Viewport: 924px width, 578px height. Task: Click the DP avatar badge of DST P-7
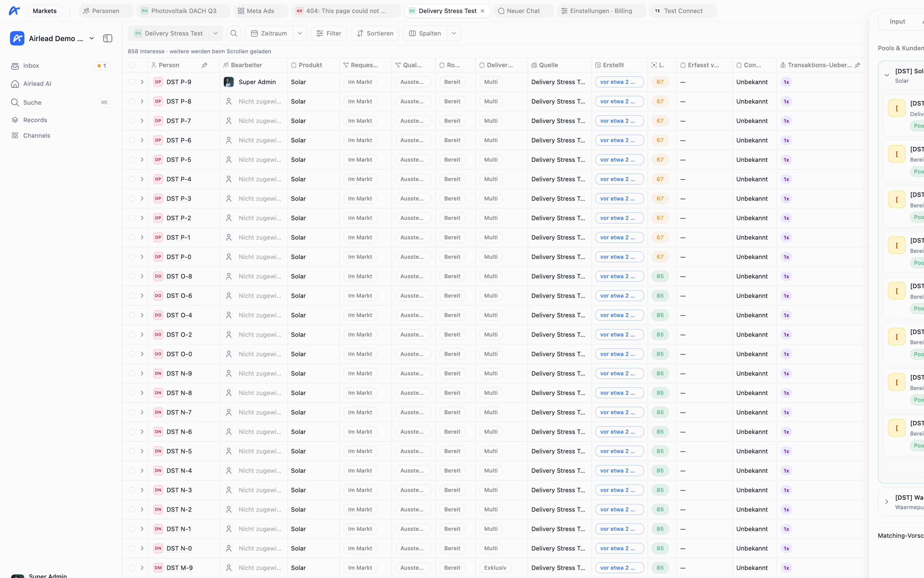[158, 121]
